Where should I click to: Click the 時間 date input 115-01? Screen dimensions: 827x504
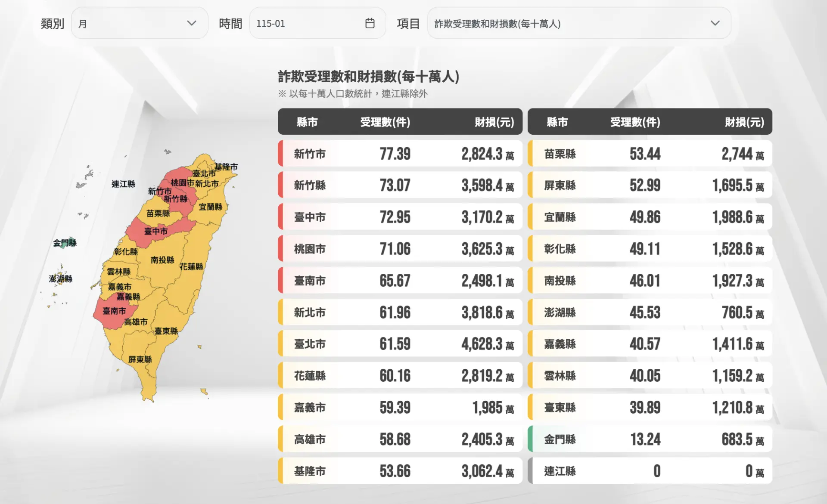[x=317, y=23]
